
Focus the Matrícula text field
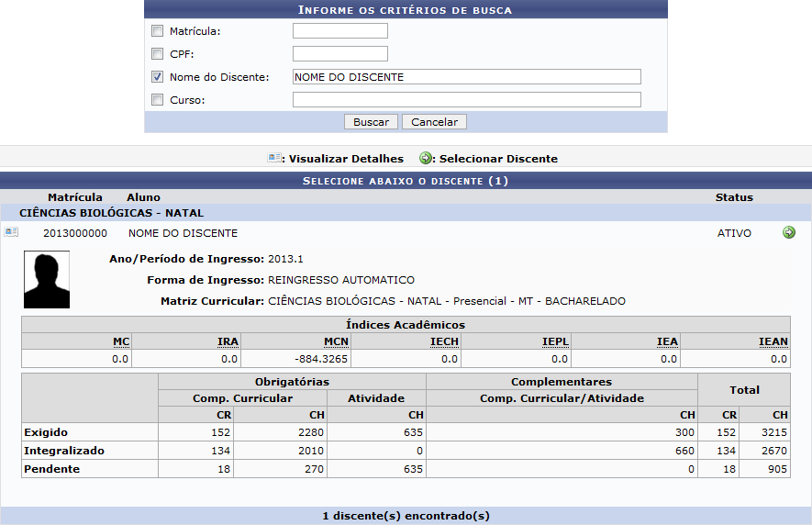tap(339, 31)
